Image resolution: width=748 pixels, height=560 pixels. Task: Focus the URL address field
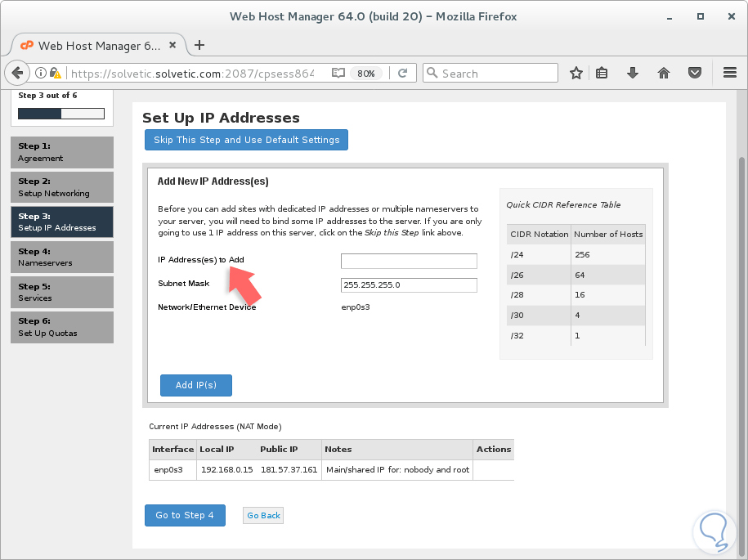[192, 74]
